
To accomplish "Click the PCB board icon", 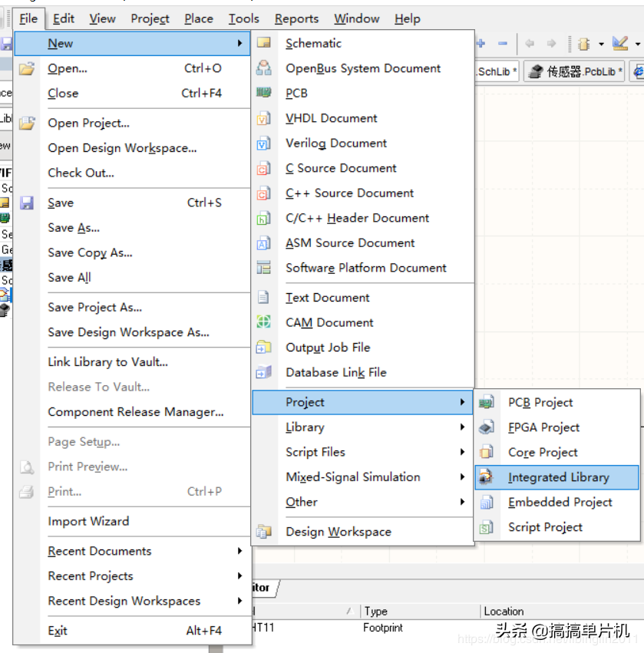I will coord(264,92).
